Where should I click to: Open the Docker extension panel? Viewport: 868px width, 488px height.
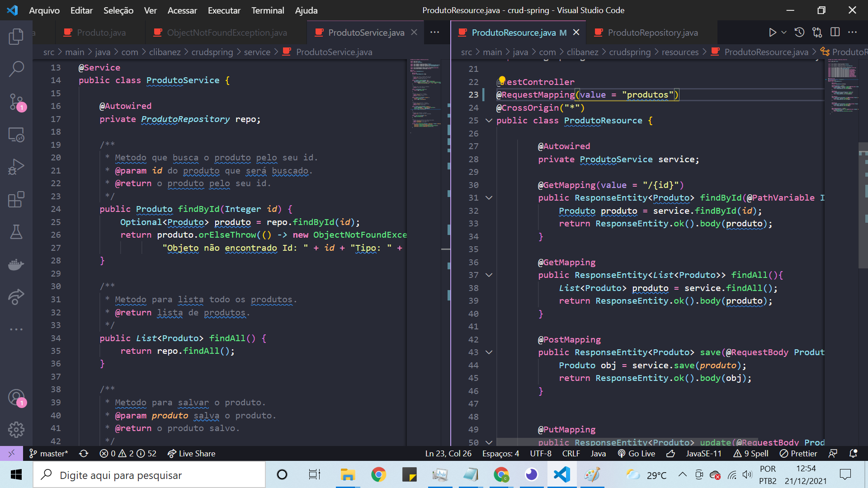tap(16, 264)
